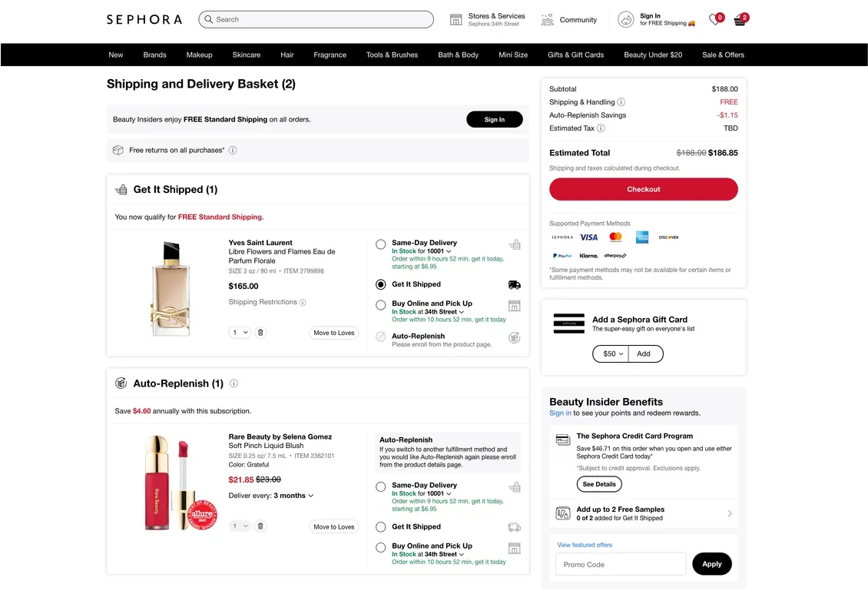Click the black shipping truck icon for YSL perfume
This screenshot has width=868, height=594.
[x=514, y=284]
